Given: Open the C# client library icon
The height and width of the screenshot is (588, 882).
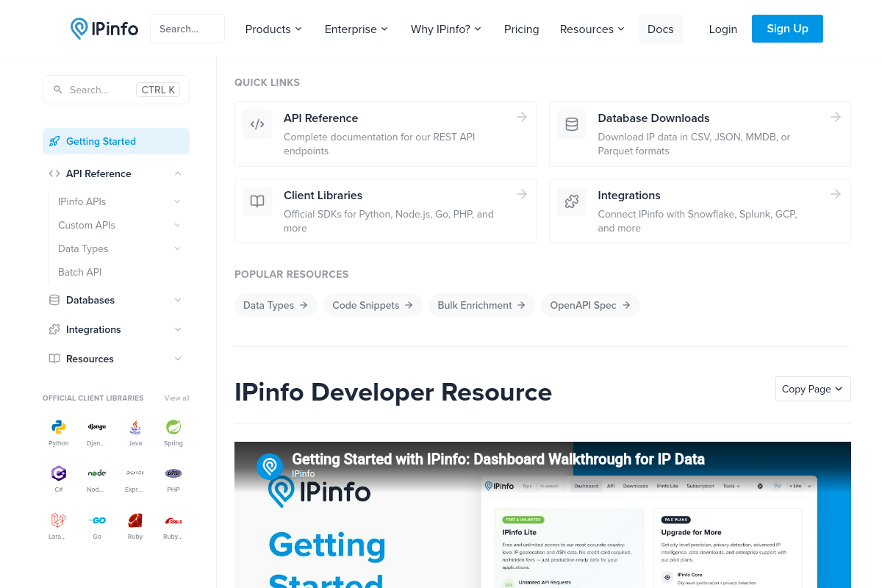Looking at the screenshot, I should 59,473.
